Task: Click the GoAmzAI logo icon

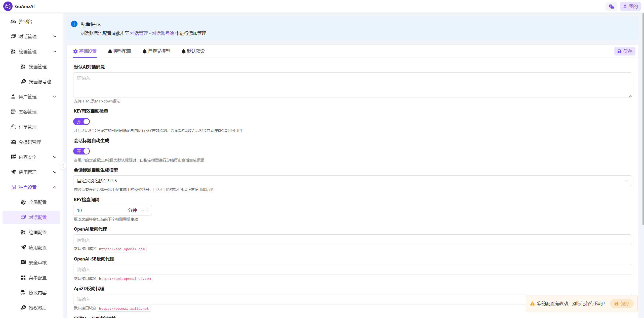Action: click(8, 6)
